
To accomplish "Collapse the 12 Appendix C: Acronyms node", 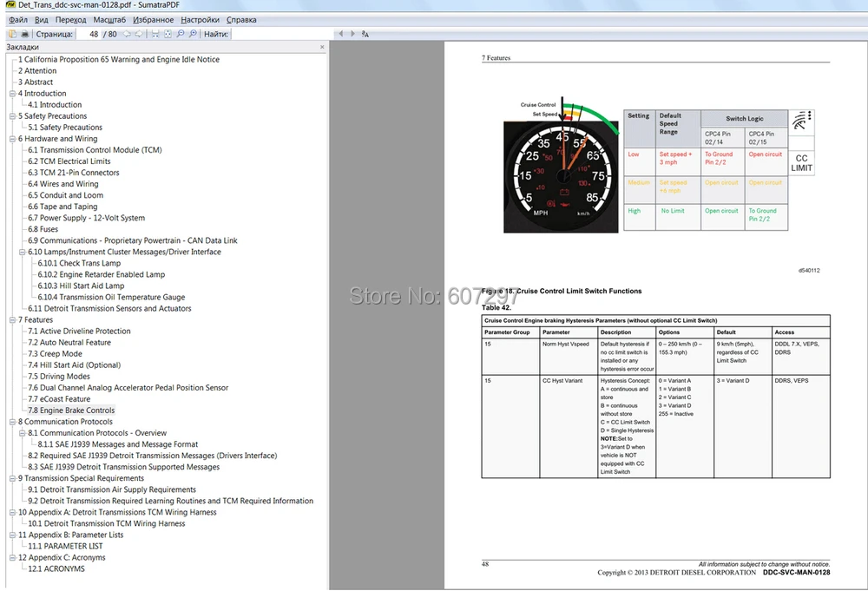I will point(12,558).
